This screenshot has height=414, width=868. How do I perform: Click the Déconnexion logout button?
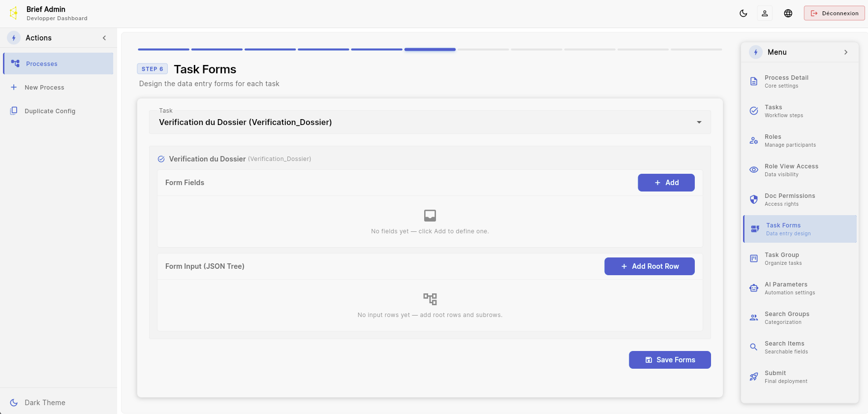[x=834, y=13]
